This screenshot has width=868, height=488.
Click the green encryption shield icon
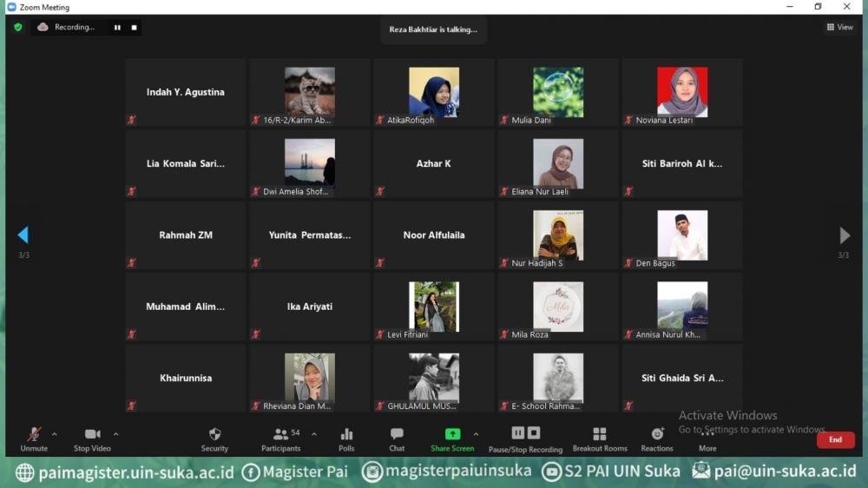18,27
